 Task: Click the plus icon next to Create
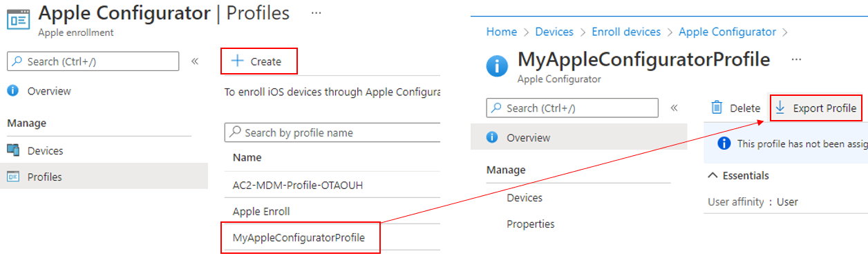pyautogui.click(x=237, y=61)
